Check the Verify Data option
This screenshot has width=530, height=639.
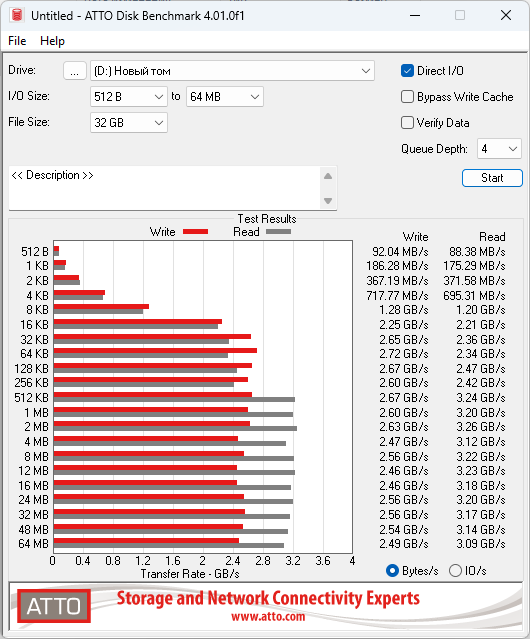pyautogui.click(x=407, y=123)
